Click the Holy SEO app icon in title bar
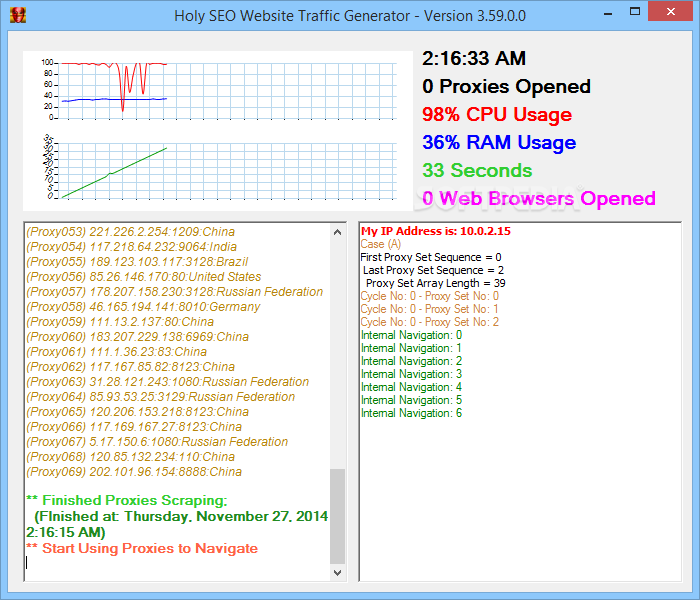Screen dimensions: 700x600 pyautogui.click(x=18, y=15)
